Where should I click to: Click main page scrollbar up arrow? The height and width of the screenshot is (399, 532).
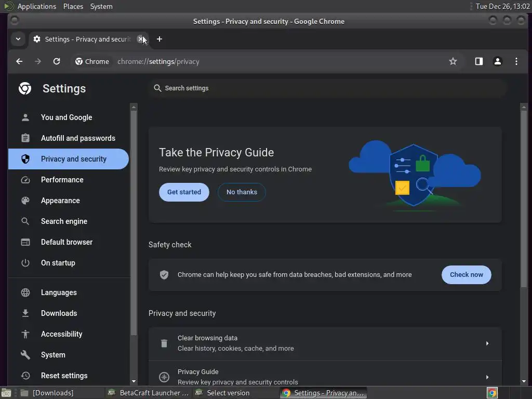524,107
